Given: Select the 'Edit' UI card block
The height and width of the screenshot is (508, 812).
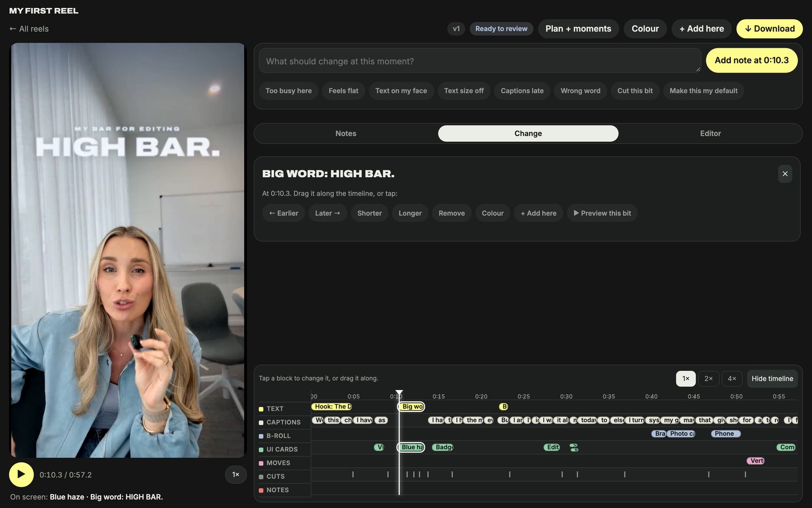Looking at the screenshot, I should [552, 448].
